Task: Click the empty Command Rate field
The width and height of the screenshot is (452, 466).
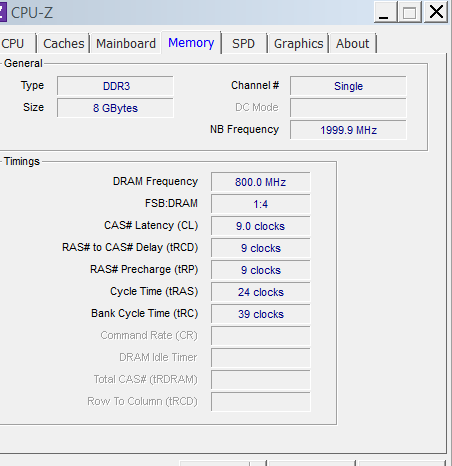Action: (x=261, y=336)
